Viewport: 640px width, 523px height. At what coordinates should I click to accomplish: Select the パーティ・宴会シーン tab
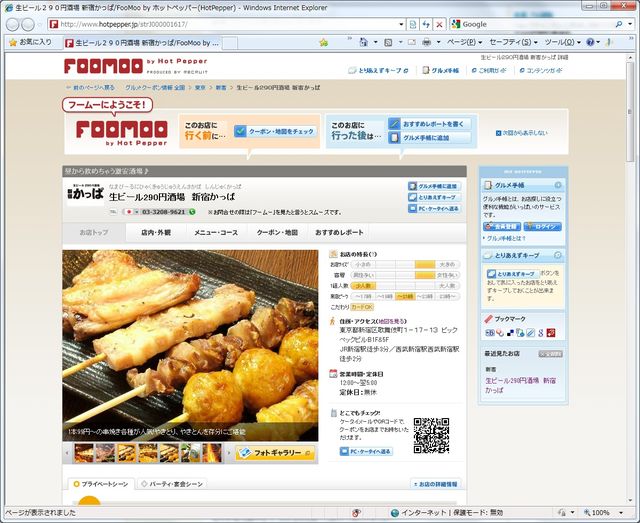click(x=175, y=484)
